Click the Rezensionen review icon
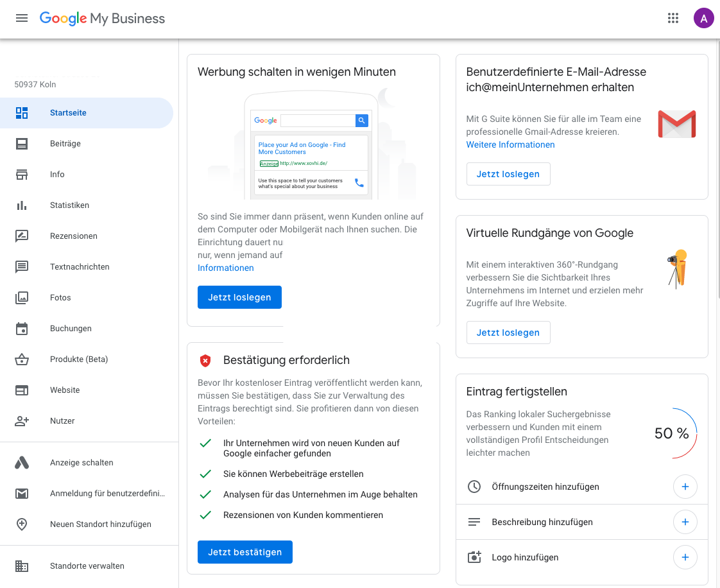Screen dimensions: 720x588 [22, 236]
